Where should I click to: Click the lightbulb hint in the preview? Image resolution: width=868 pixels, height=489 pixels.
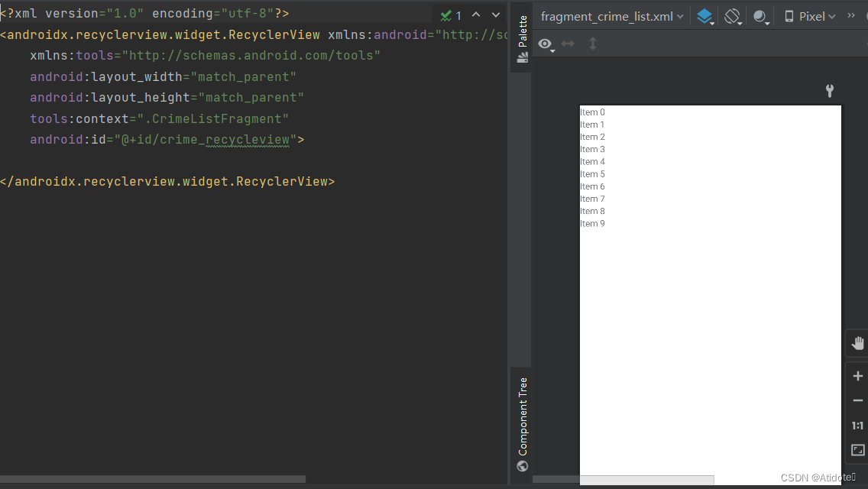(829, 90)
